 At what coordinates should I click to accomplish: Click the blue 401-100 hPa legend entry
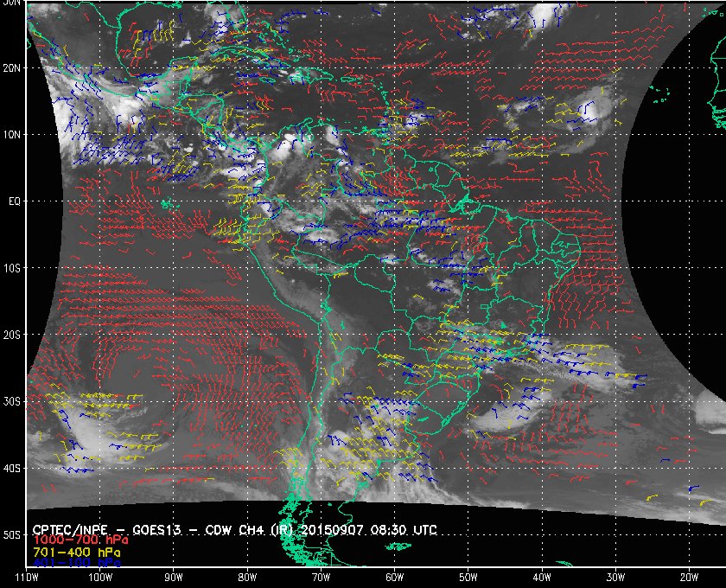pyautogui.click(x=76, y=562)
